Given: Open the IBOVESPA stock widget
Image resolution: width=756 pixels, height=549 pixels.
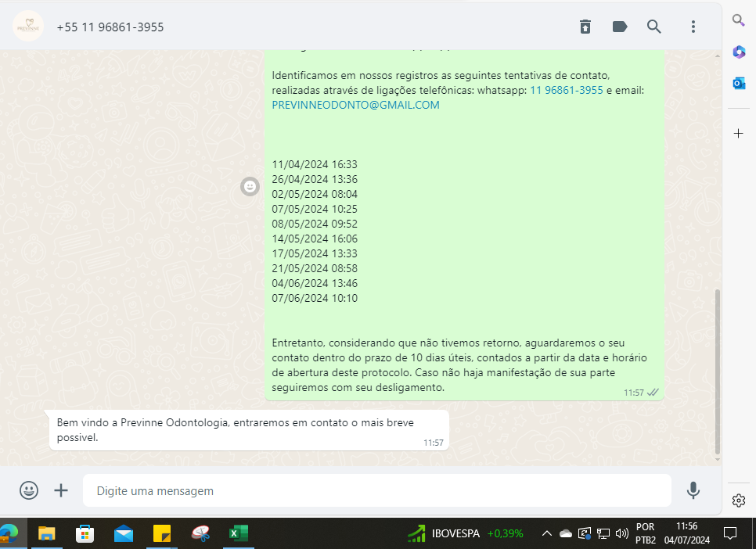Looking at the screenshot, I should tap(466, 533).
